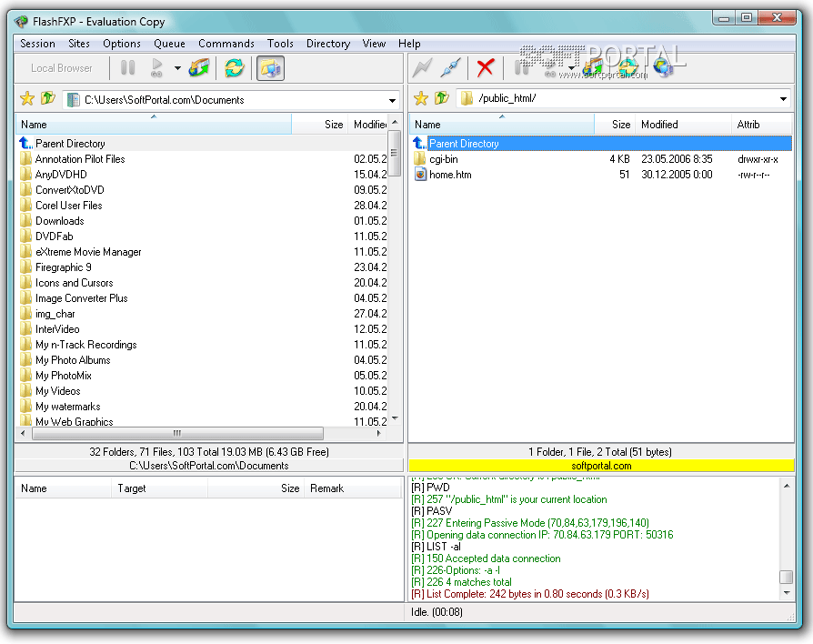Open the Sites menu
The image size is (813, 644).
[79, 44]
